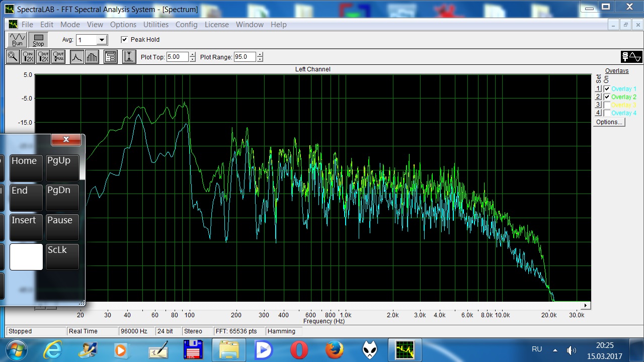Increase Plot Top with up arrow
644x362 pixels.
(192, 55)
